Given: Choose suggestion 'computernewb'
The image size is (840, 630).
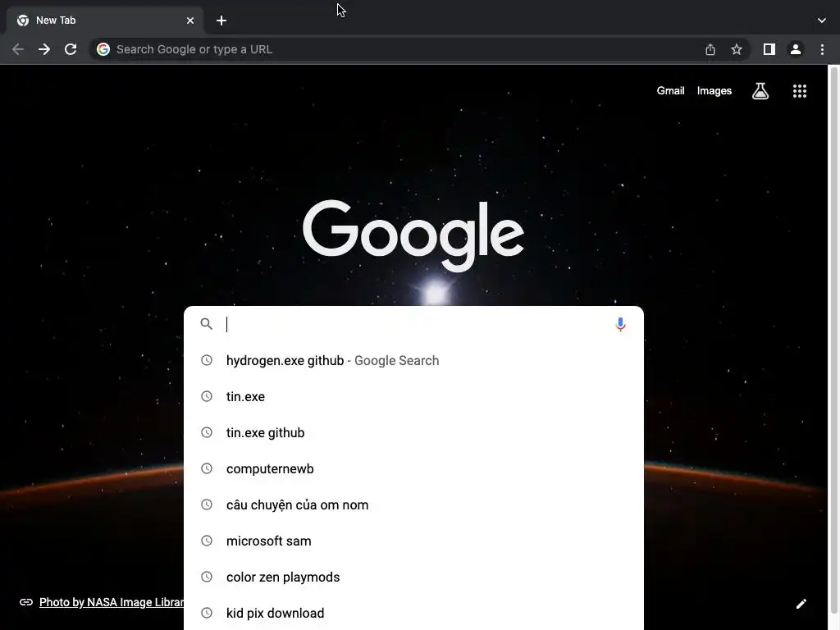Looking at the screenshot, I should (x=413, y=468).
